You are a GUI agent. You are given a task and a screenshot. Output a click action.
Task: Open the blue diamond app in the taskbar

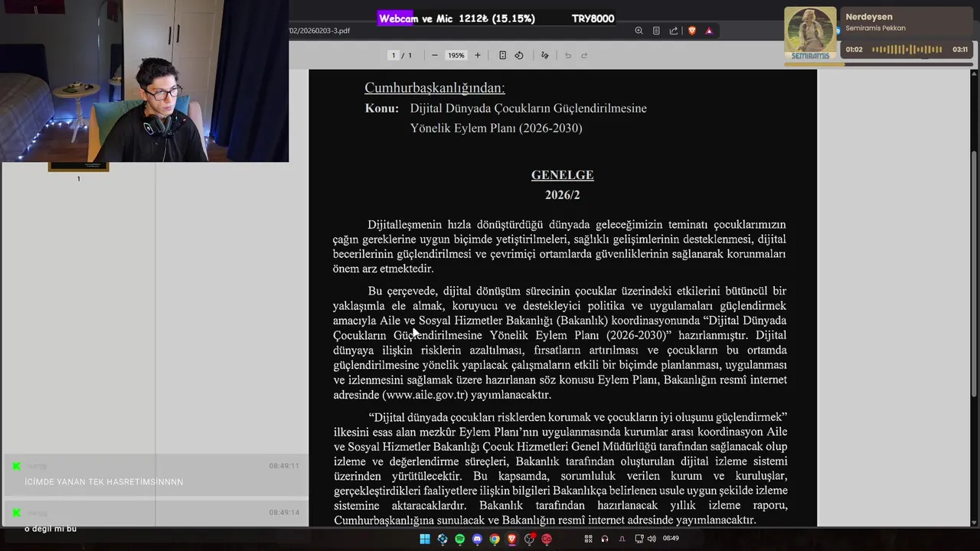click(443, 539)
